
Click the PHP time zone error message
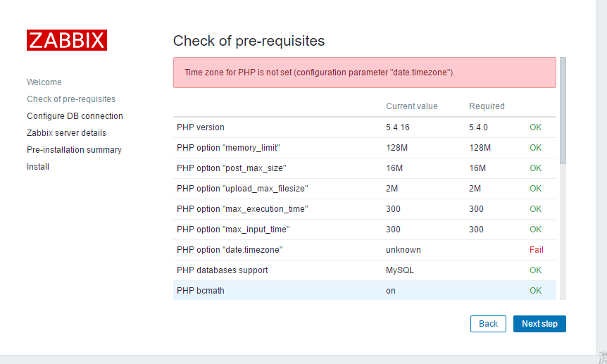pyautogui.click(x=365, y=73)
